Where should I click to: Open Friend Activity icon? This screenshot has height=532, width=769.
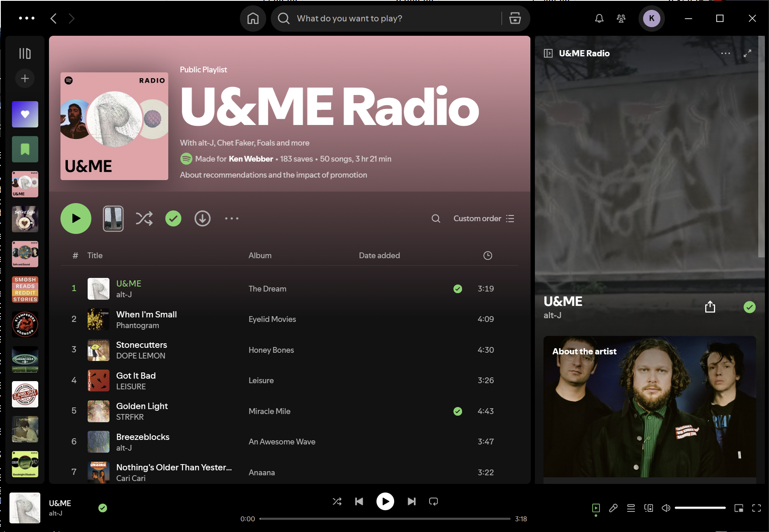[621, 19]
